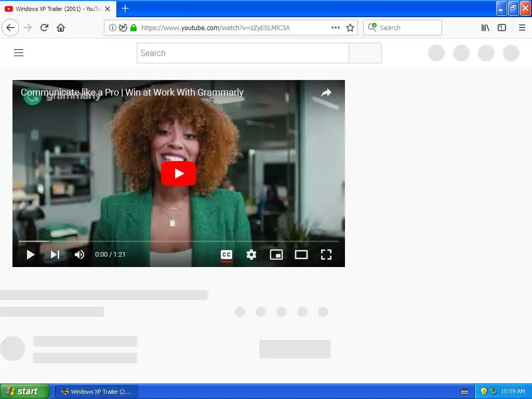Select the Windows XP Trailer (2001) tab
Image resolution: width=532 pixels, height=399 pixels.
click(58, 9)
